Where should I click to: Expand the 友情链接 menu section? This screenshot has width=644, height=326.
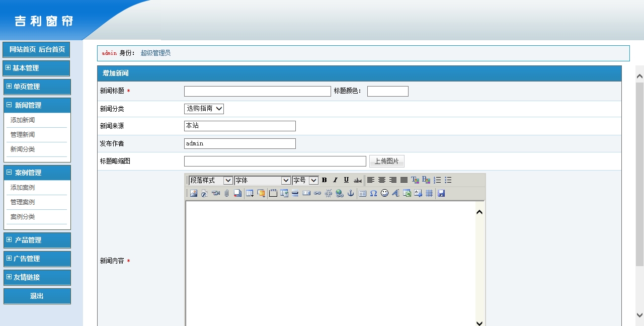tap(37, 277)
